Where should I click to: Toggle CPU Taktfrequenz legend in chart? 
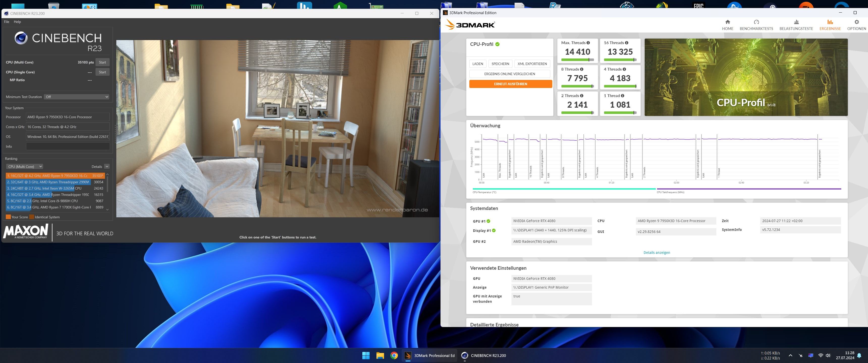pyautogui.click(x=749, y=191)
